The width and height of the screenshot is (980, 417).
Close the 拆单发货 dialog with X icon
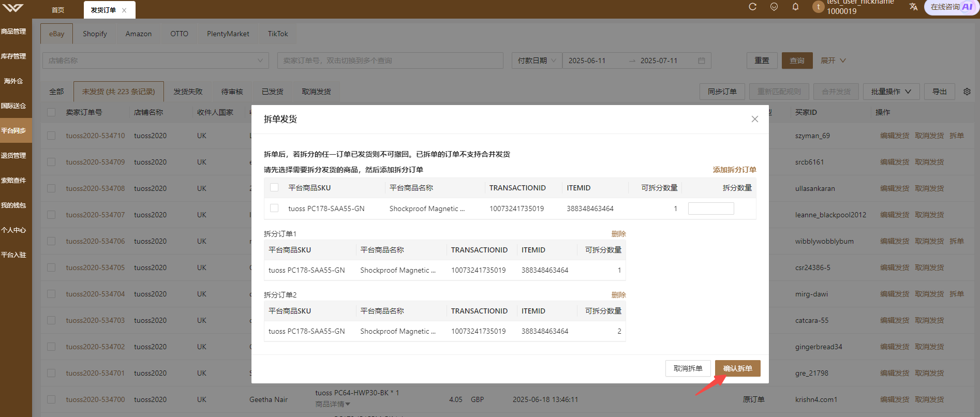point(755,119)
